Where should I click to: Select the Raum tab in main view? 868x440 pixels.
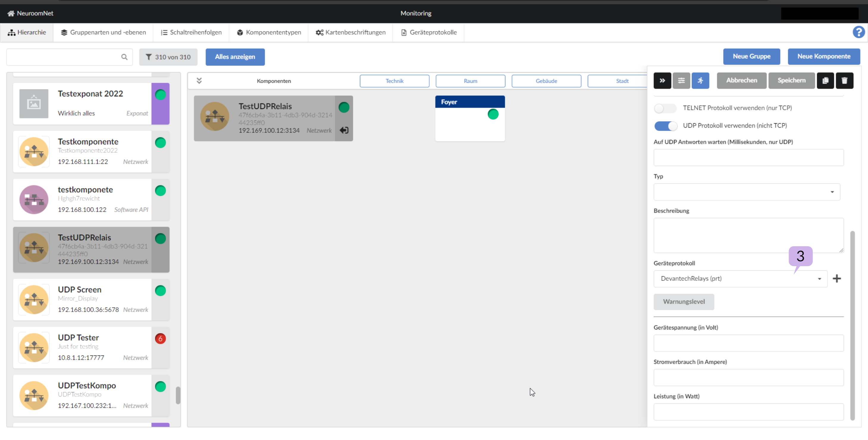pos(470,80)
